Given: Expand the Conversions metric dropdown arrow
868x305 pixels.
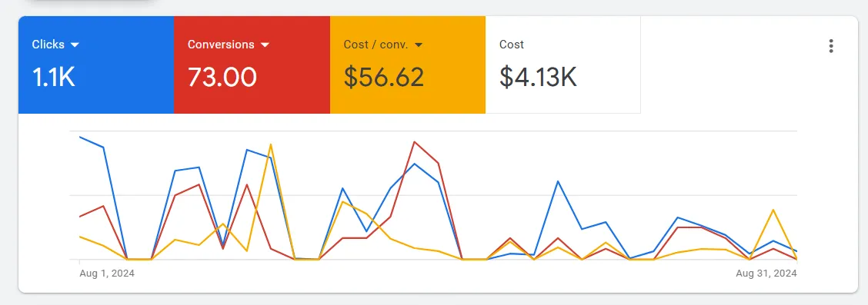Looking at the screenshot, I should point(265,45).
